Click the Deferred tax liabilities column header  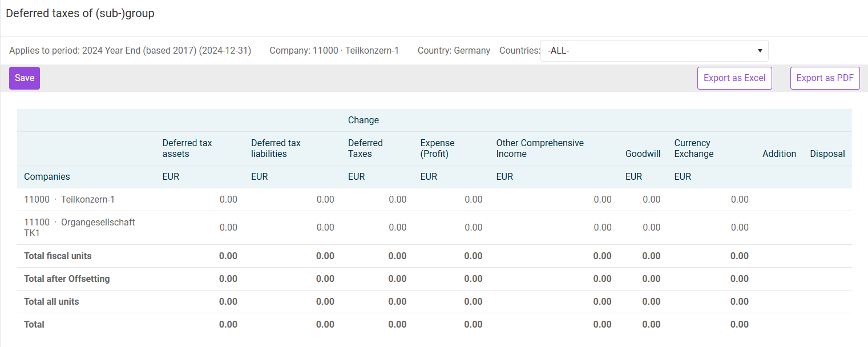tap(276, 148)
